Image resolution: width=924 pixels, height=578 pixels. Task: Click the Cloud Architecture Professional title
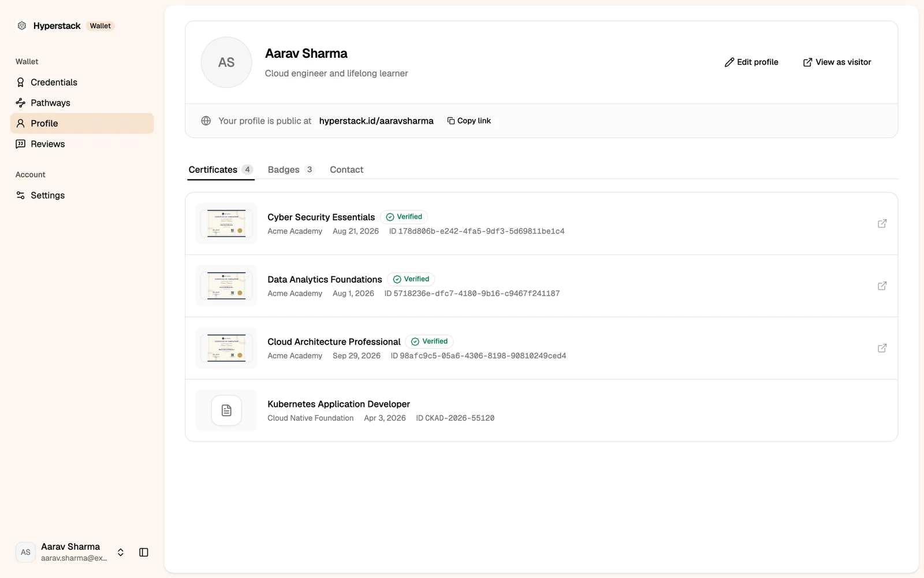[x=334, y=342]
